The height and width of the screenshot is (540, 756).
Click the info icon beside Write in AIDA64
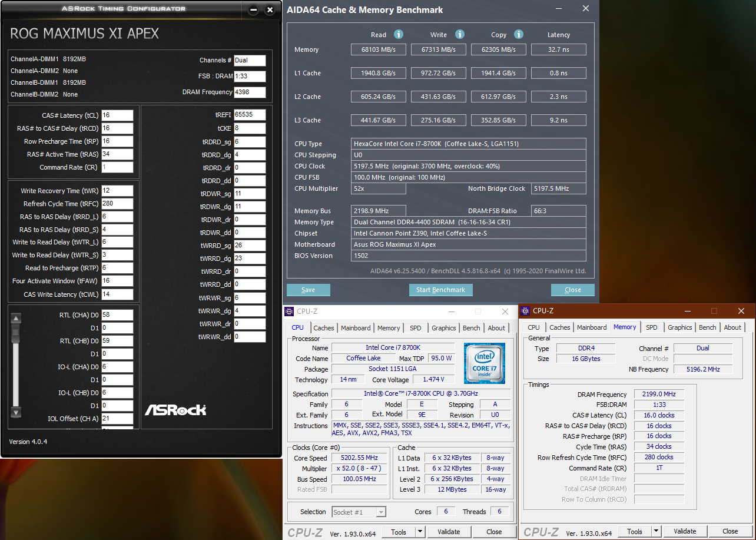coord(460,35)
